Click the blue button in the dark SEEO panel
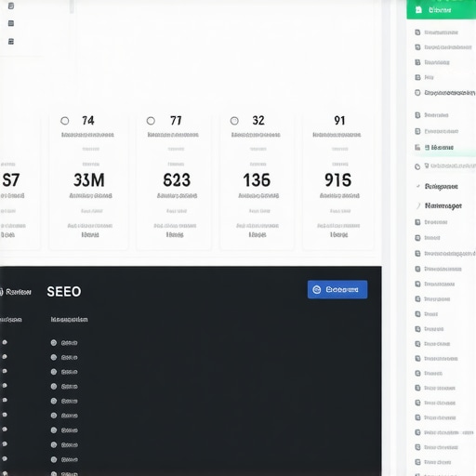Screen dimensions: 476x476 (337, 289)
